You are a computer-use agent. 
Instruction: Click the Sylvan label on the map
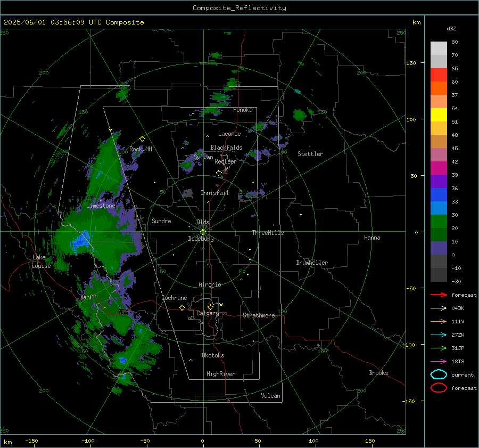(x=203, y=157)
